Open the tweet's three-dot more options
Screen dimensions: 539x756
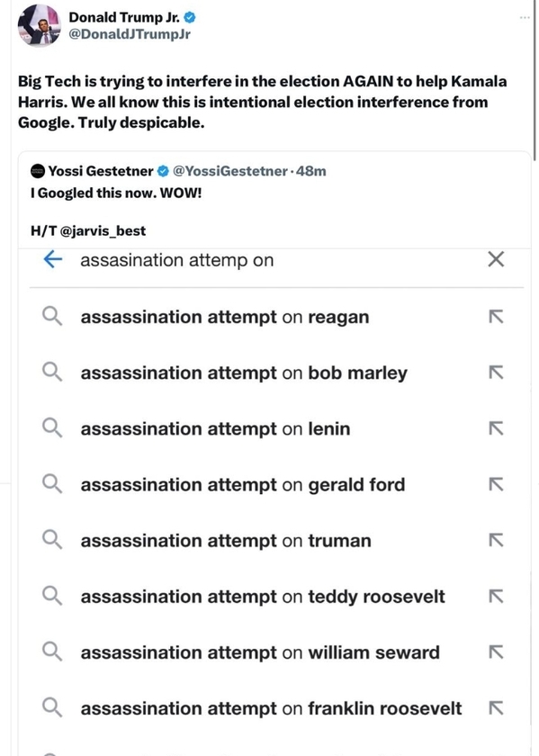pyautogui.click(x=525, y=18)
